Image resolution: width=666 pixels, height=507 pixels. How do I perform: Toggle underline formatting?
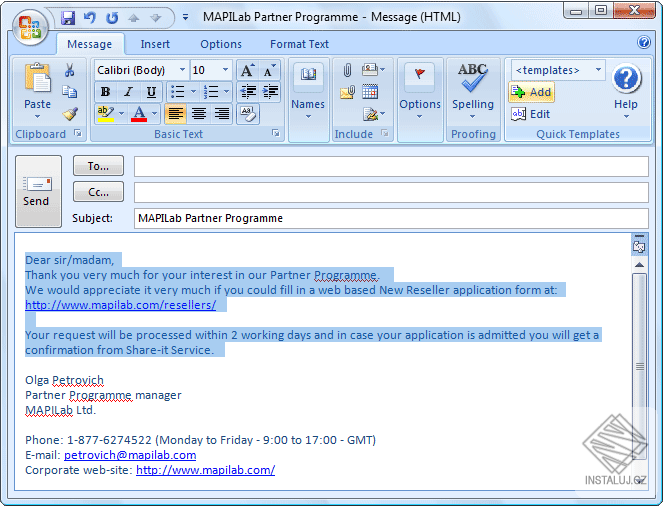pos(151,92)
